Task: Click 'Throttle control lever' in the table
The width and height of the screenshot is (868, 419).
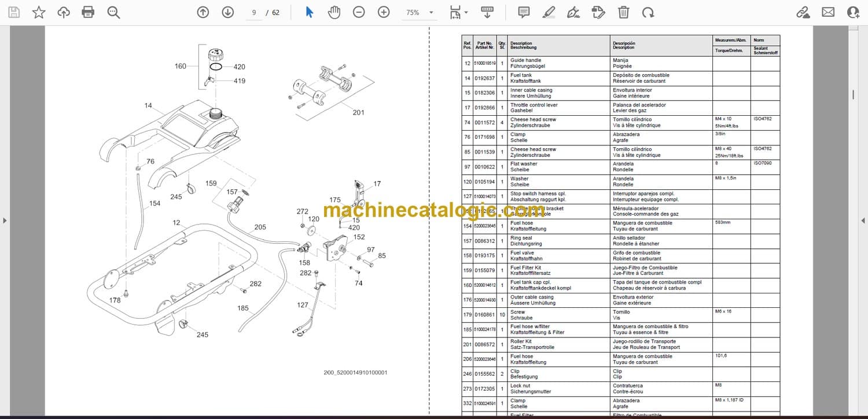Action: (x=534, y=105)
